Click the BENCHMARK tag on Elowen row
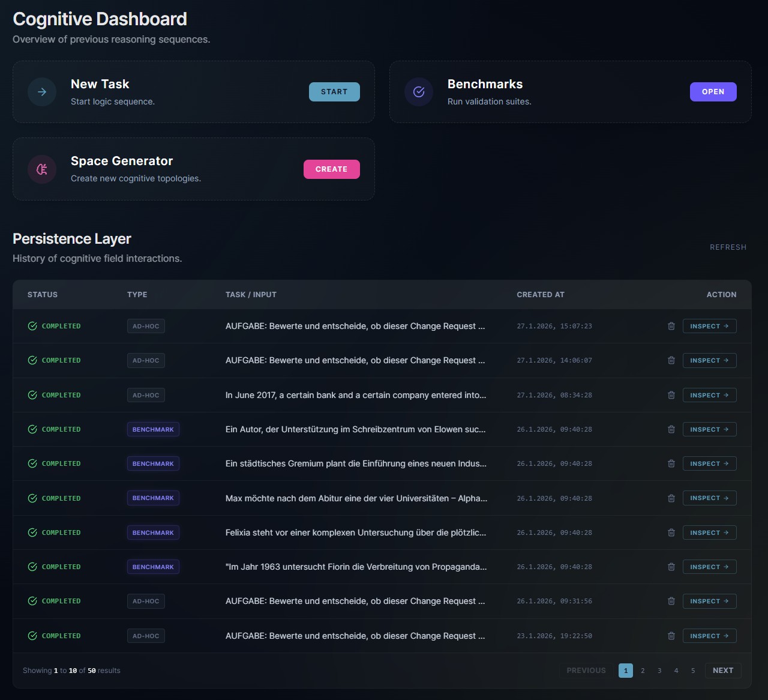 153,429
